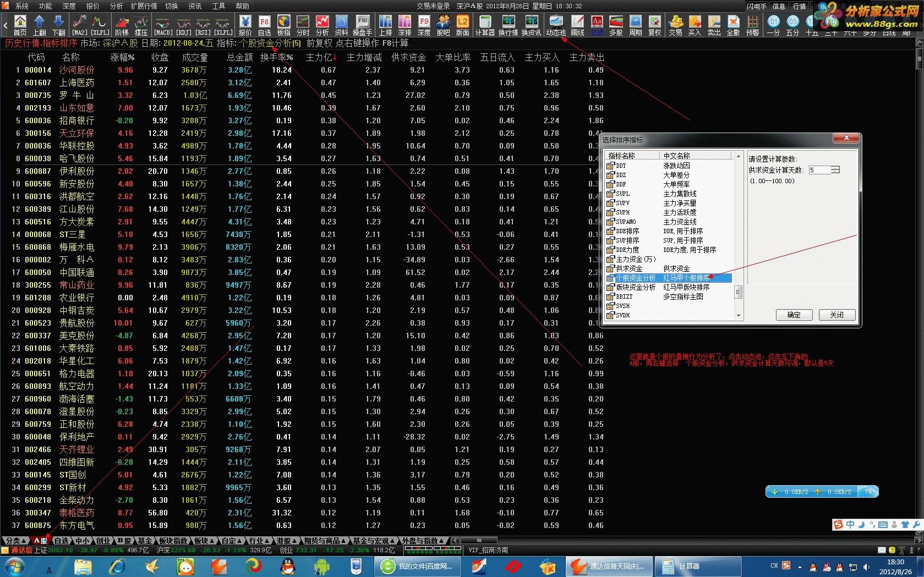Open the [RSI] indicator icon
Image resolution: width=924 pixels, height=577 pixels.
point(203,25)
